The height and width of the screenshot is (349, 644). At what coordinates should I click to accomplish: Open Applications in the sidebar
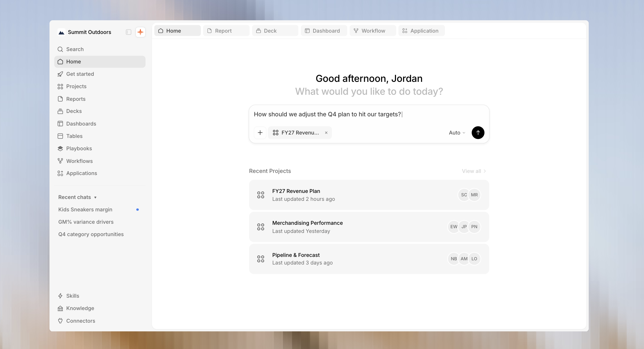100,173
